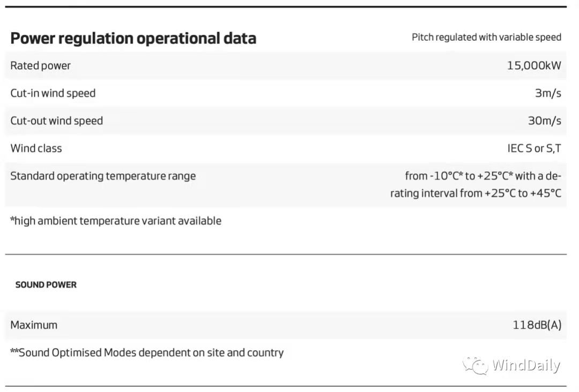The image size is (579, 392).
Task: Click the "Wind class" label
Action: 36,149
